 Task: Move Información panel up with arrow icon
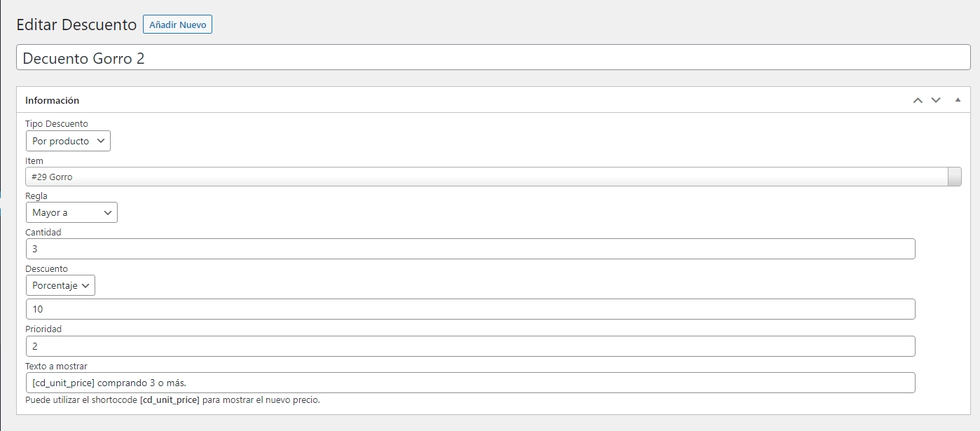[x=918, y=100]
